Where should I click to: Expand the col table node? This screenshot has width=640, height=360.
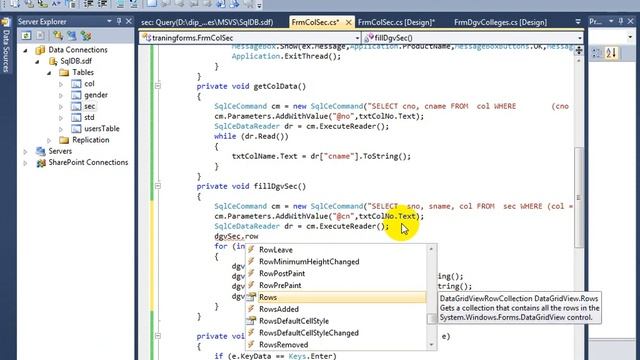(61, 84)
